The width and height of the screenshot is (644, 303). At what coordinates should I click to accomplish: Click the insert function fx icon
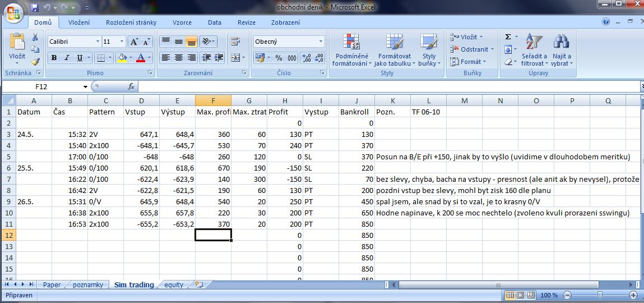pos(131,87)
